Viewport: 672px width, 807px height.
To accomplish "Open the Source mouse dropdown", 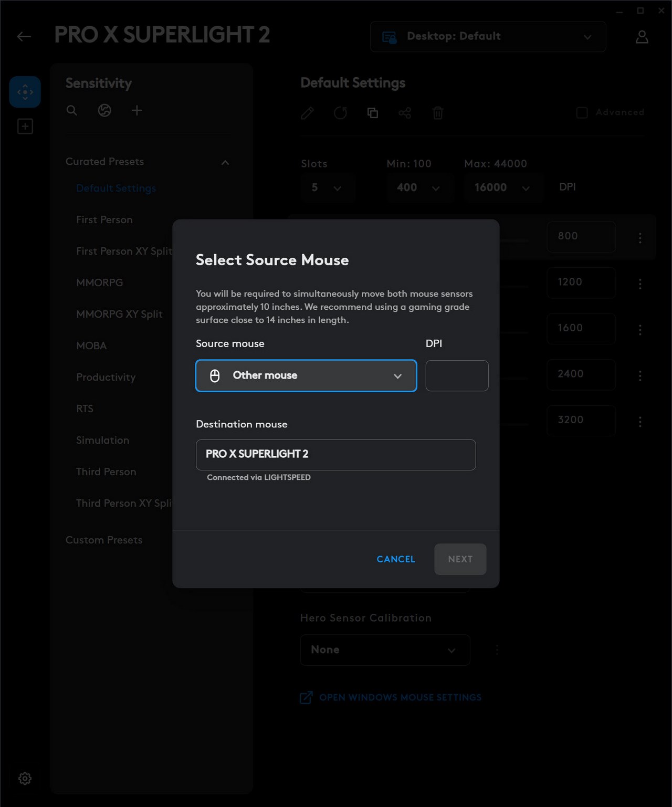I will tap(306, 375).
